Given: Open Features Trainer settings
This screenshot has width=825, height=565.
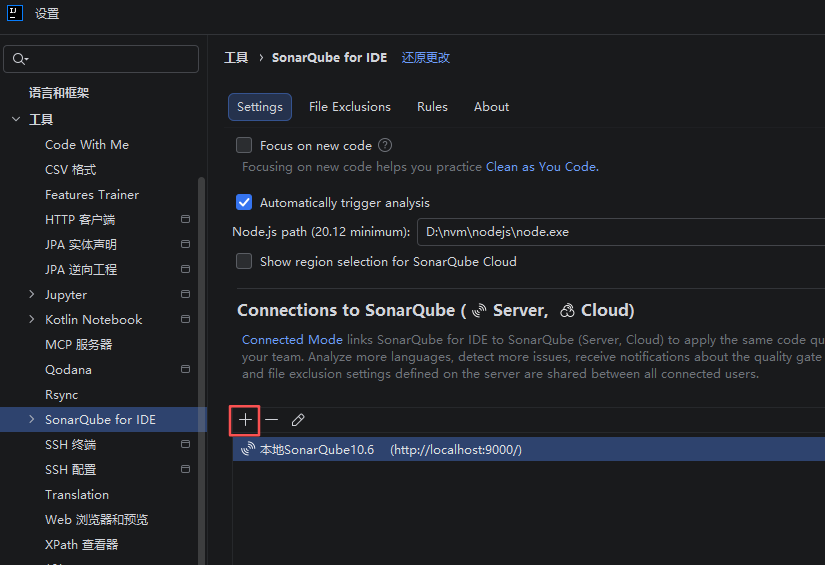Looking at the screenshot, I should click(92, 195).
